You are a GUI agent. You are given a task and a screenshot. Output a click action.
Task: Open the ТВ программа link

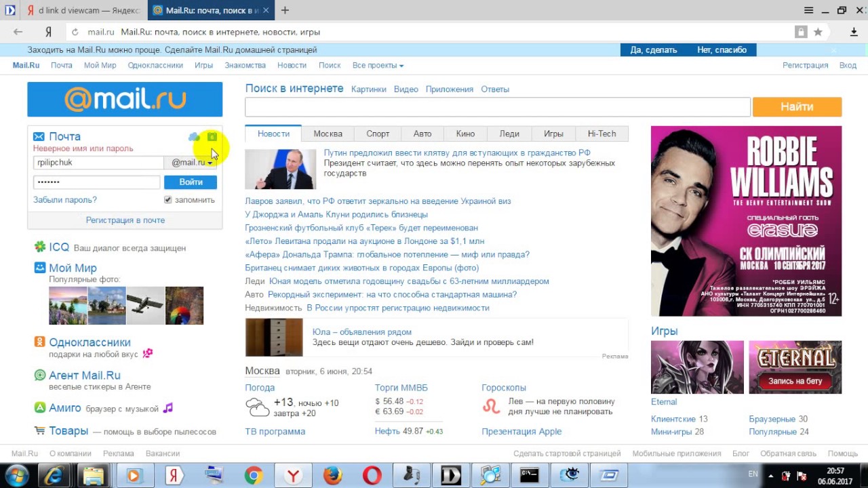click(275, 431)
